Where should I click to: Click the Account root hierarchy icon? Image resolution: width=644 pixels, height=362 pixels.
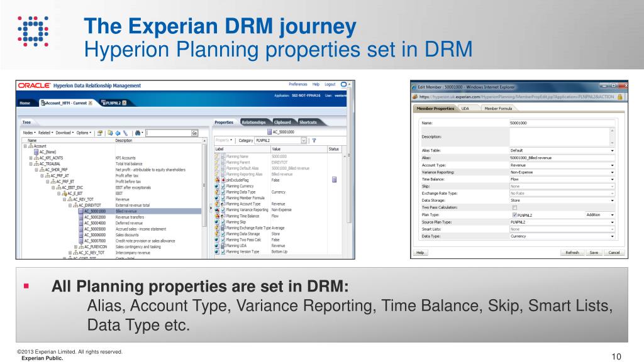(30, 146)
